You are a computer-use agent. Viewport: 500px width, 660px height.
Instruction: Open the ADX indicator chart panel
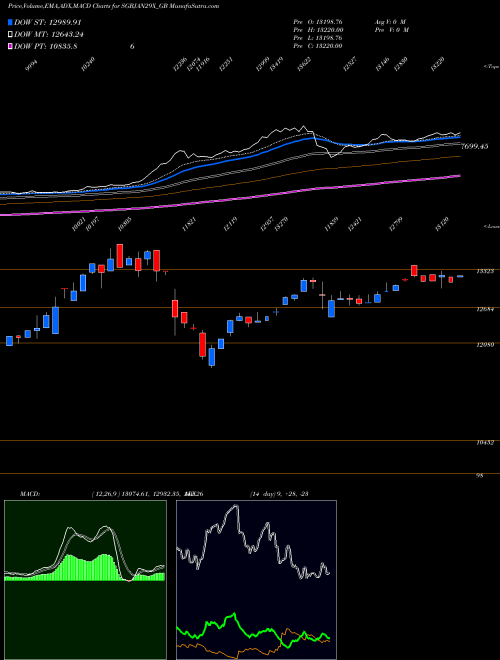256,580
